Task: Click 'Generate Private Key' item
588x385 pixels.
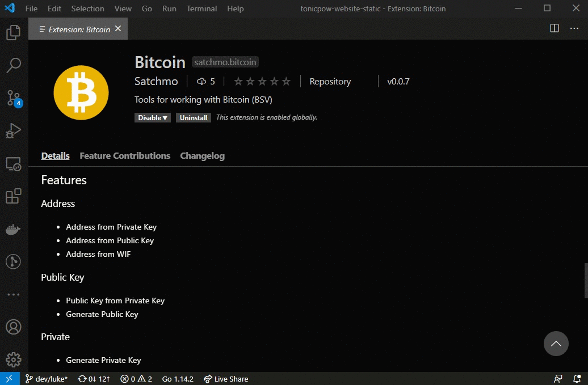Action: (x=103, y=360)
